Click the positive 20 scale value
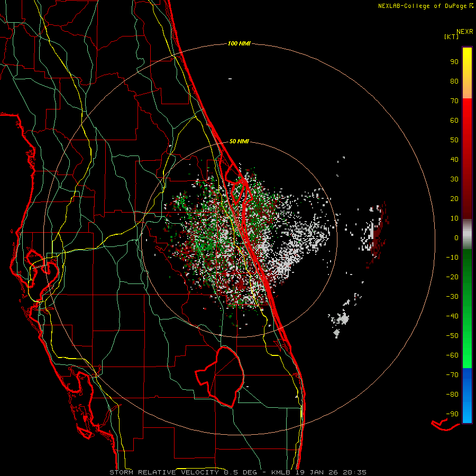The image size is (476, 476). click(x=454, y=198)
